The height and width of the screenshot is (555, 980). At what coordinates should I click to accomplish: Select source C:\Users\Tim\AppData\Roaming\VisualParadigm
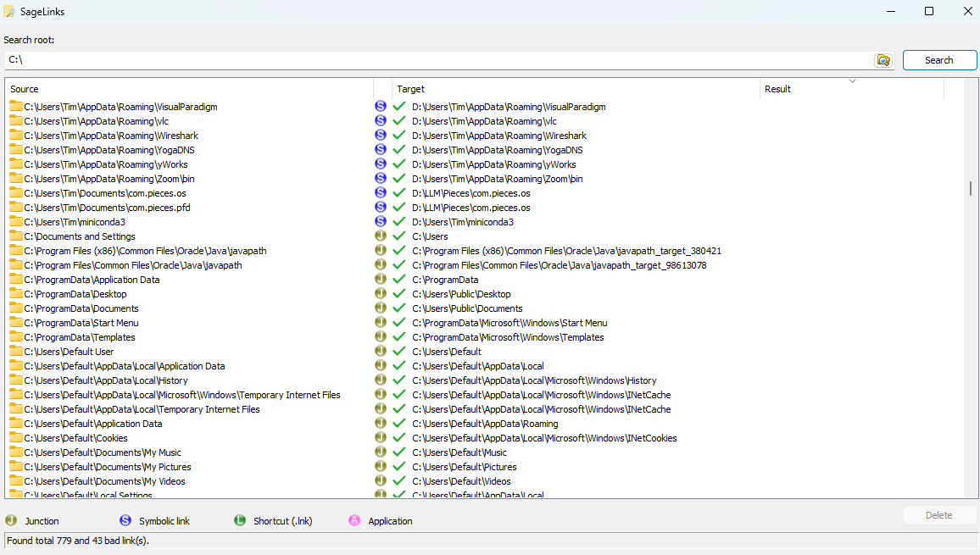click(x=120, y=107)
